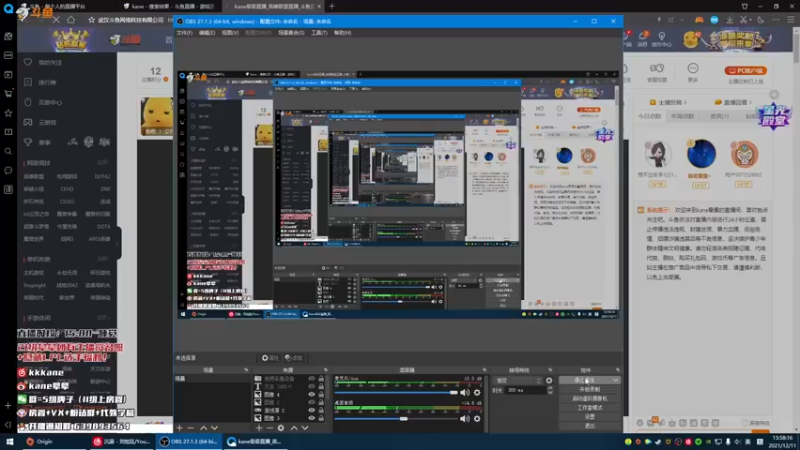Open transition properties gear icon
This screenshot has width=800, height=450.
pyautogui.click(x=549, y=381)
